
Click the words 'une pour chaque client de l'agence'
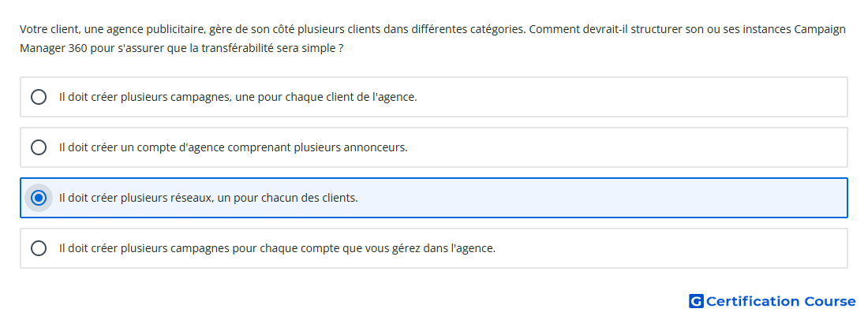pyautogui.click(x=326, y=97)
